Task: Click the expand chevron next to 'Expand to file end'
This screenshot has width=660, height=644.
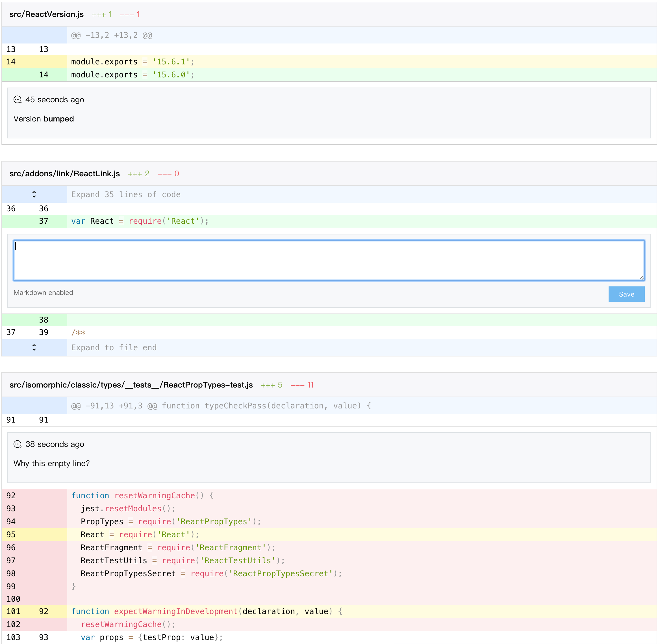Action: click(x=34, y=347)
